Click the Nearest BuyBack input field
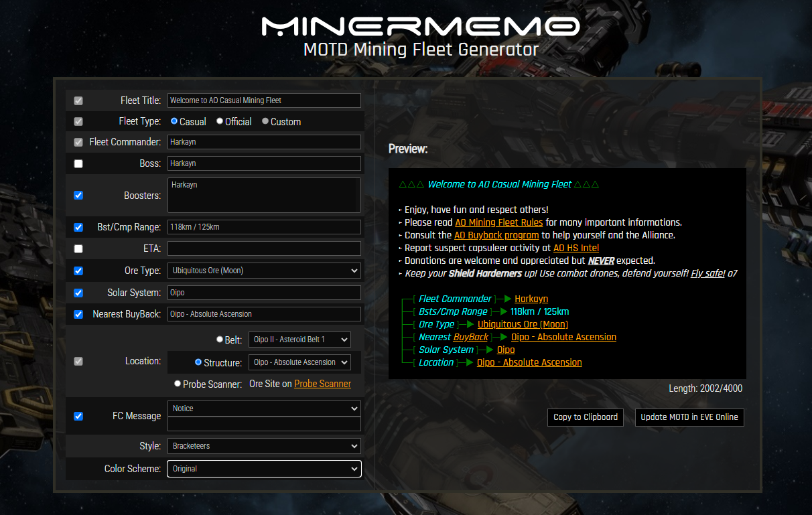 (x=264, y=314)
